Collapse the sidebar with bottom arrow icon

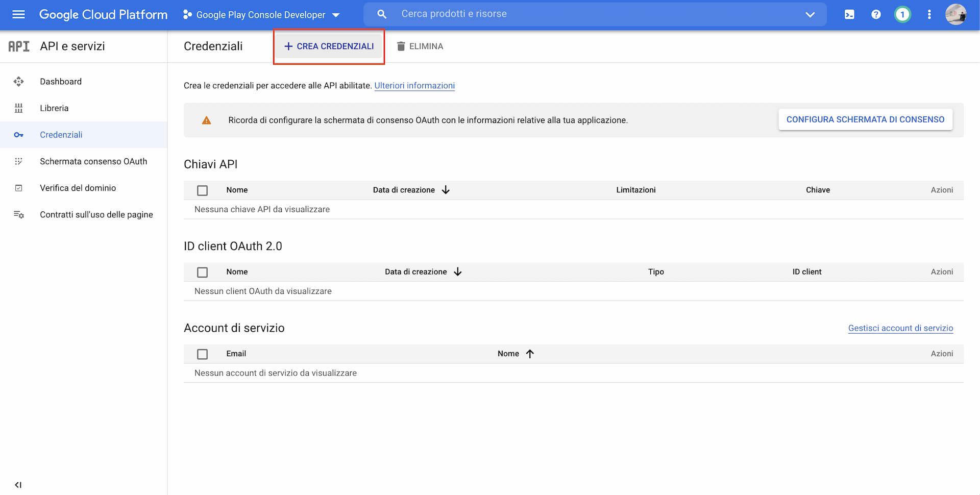pyautogui.click(x=18, y=485)
